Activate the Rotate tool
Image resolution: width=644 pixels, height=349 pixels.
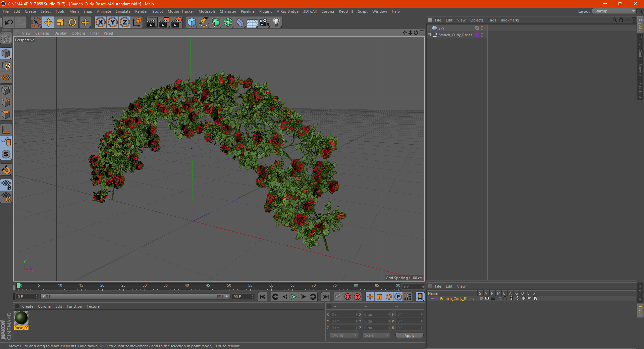[x=72, y=22]
